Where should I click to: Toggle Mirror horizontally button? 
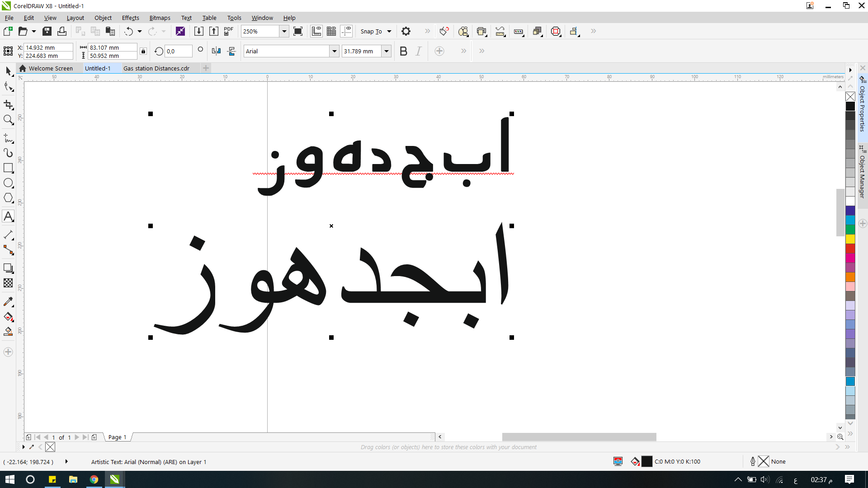[217, 51]
